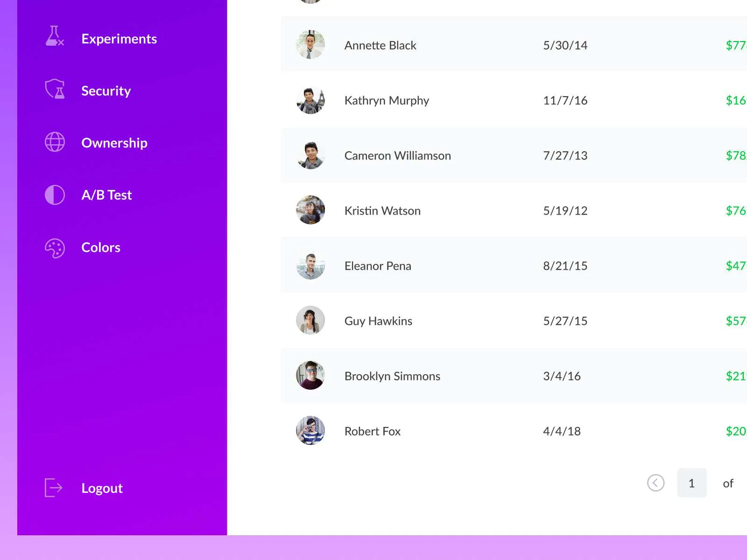Click the Logout link
The height and width of the screenshot is (560, 747).
click(x=102, y=488)
